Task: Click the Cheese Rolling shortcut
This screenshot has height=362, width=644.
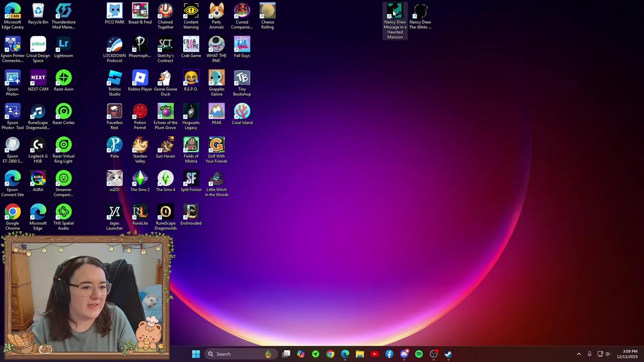Action: (x=268, y=16)
